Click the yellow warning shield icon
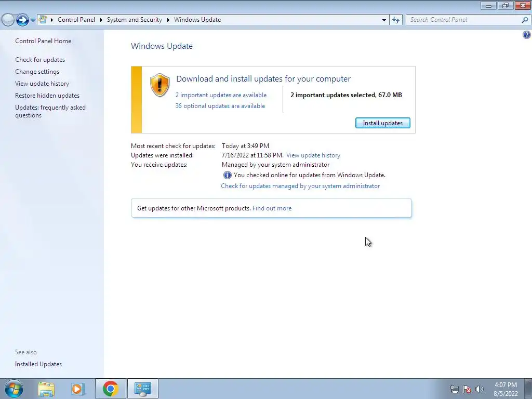532x399 pixels. [160, 85]
